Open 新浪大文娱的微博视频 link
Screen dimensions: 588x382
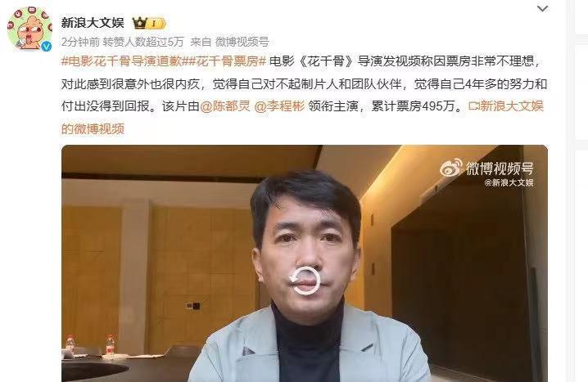pyautogui.click(x=302, y=118)
